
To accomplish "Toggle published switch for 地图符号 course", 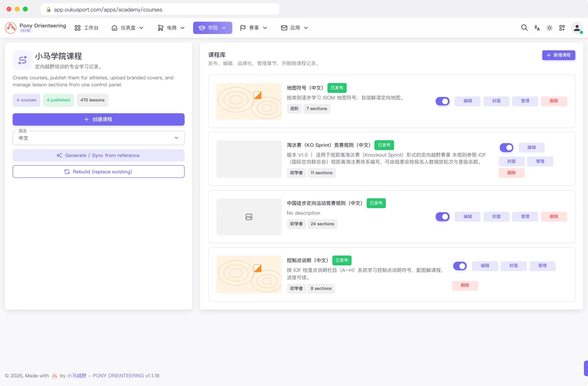I will click(x=443, y=101).
